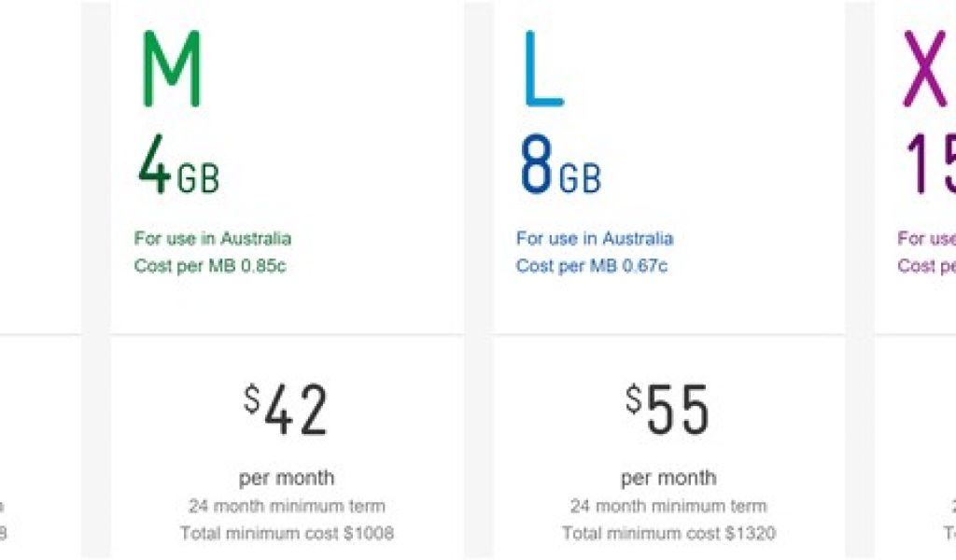Click the green M plan letter

(172, 68)
